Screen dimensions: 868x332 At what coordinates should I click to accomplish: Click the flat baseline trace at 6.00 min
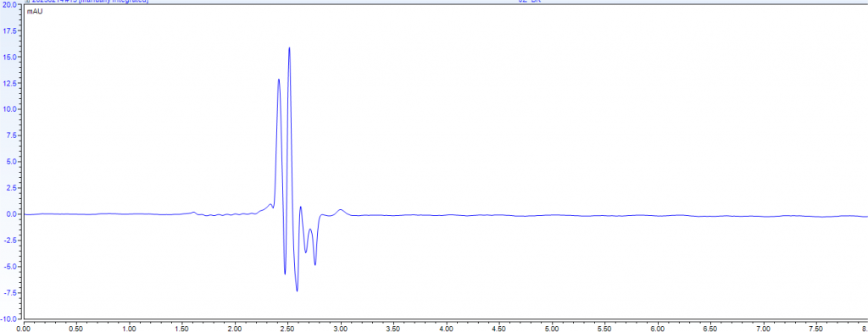click(x=658, y=215)
